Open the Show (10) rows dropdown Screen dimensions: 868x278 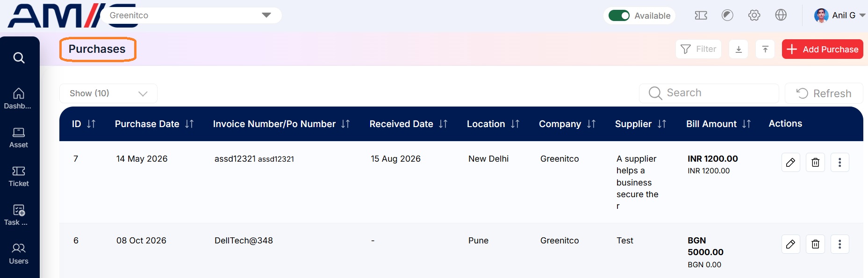point(108,93)
